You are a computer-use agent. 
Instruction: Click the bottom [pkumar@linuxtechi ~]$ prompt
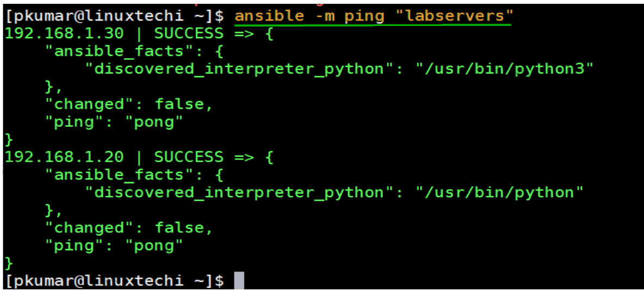[x=114, y=281]
